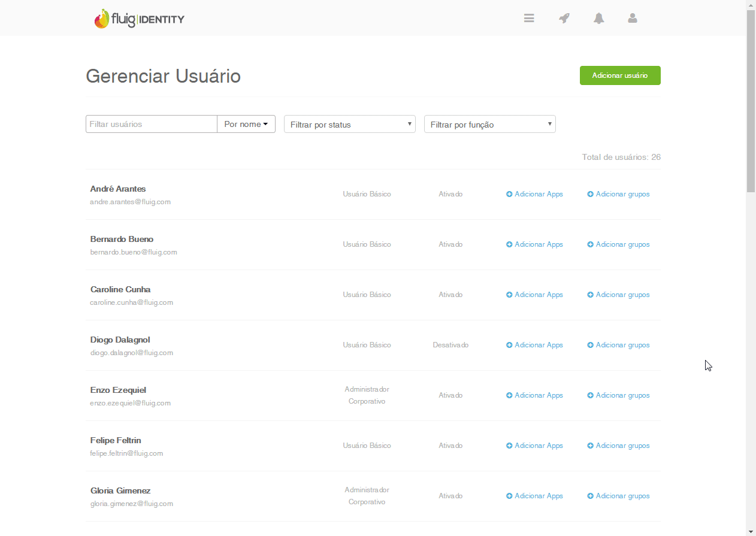Open the 'Filtrar por status' dropdown
Screen dimensions: 756x536
(x=350, y=124)
